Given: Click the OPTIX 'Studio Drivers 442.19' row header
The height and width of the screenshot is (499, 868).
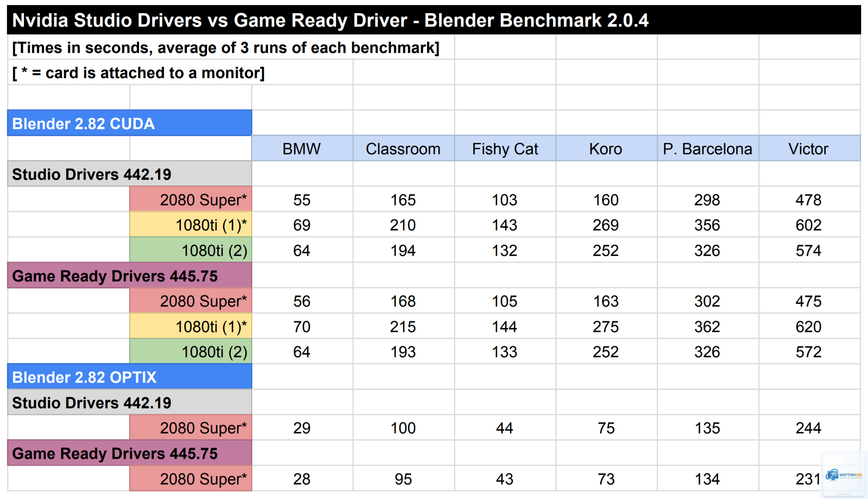Looking at the screenshot, I should pos(129,402).
